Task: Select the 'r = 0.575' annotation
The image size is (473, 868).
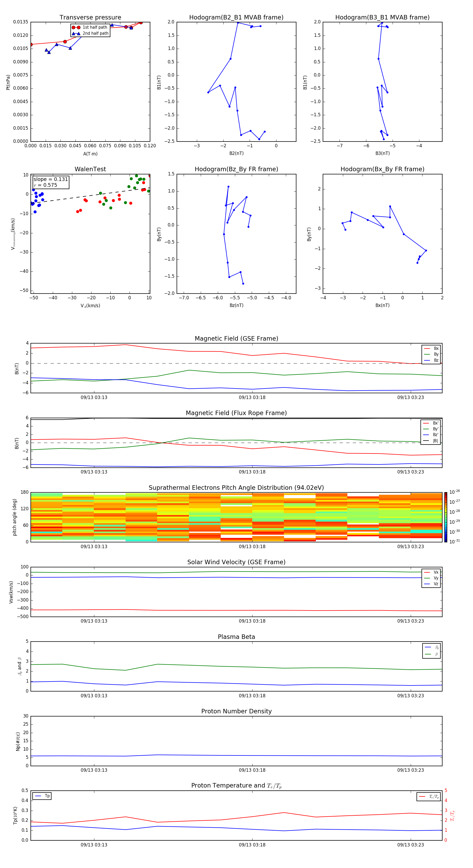Action: pyautogui.click(x=45, y=185)
